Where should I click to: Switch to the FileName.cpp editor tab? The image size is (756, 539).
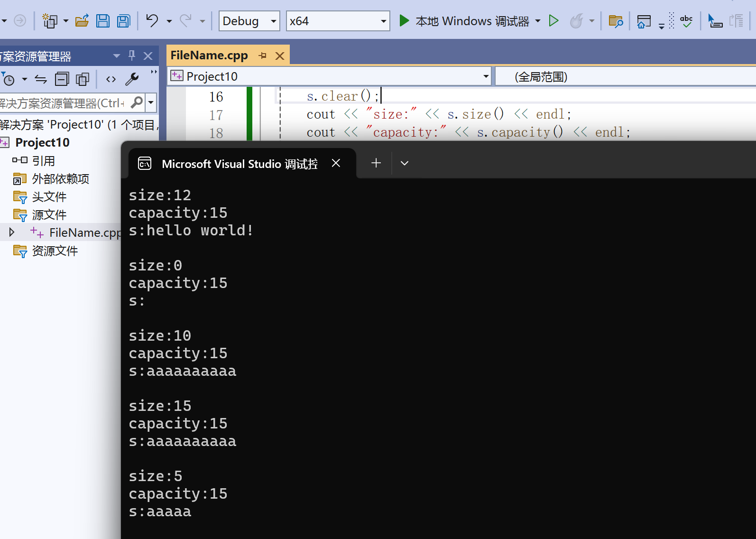point(209,56)
